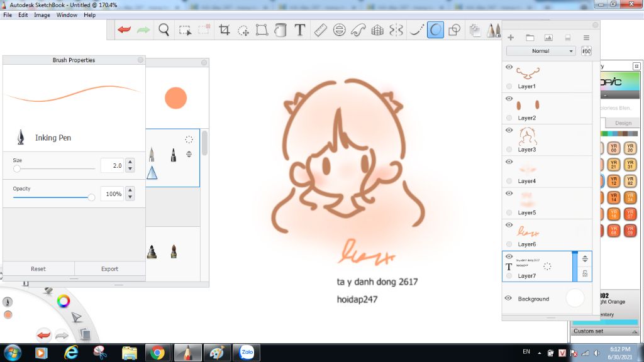Click the Opacity slider handle
644x362 pixels.
(x=91, y=197)
